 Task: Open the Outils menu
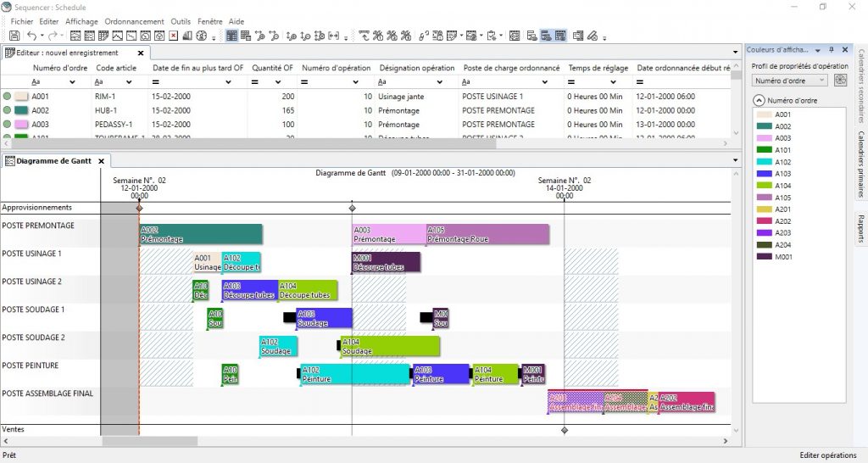(x=181, y=21)
